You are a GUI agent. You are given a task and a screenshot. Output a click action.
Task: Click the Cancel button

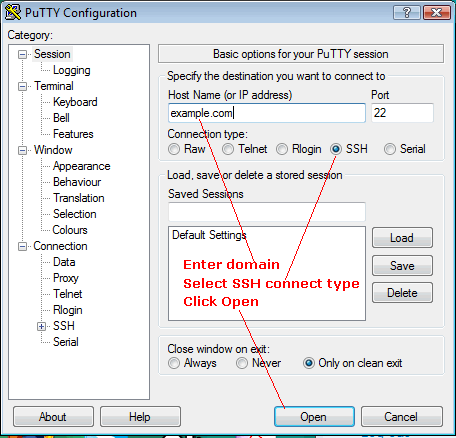(x=402, y=417)
